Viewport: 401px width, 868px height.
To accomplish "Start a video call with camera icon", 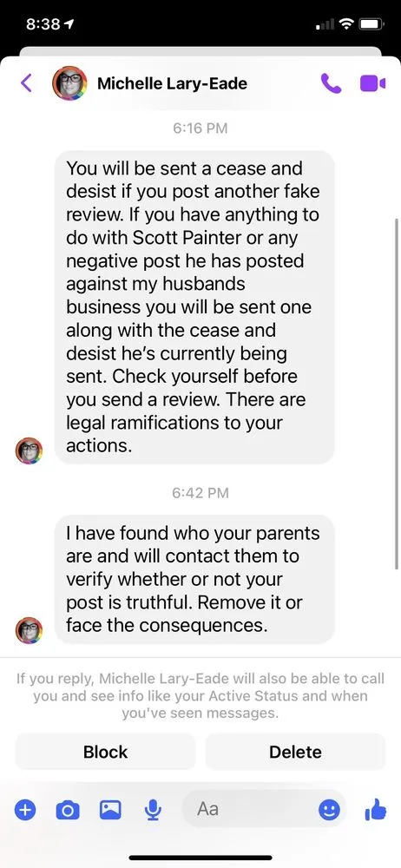I will click(372, 83).
